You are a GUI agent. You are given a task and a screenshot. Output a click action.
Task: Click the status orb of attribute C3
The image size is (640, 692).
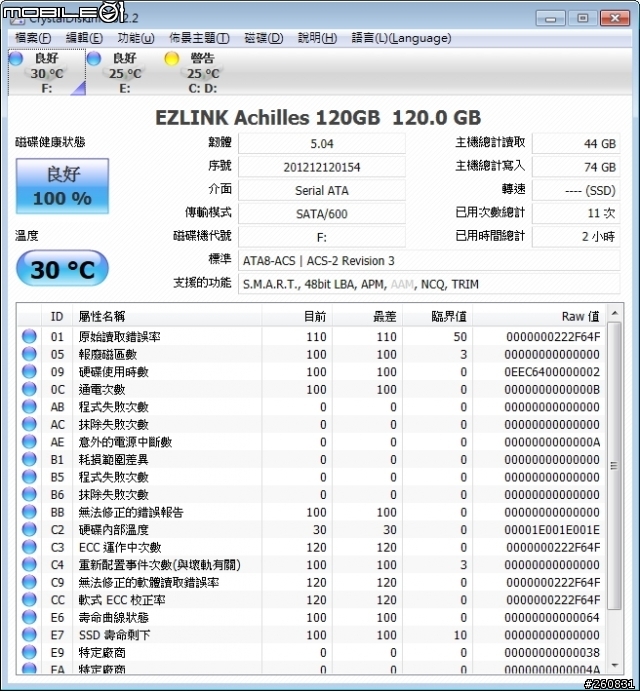point(29,547)
